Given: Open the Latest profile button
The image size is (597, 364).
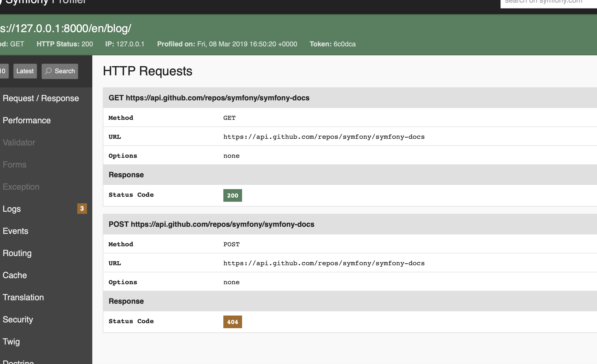Looking at the screenshot, I should [x=25, y=71].
